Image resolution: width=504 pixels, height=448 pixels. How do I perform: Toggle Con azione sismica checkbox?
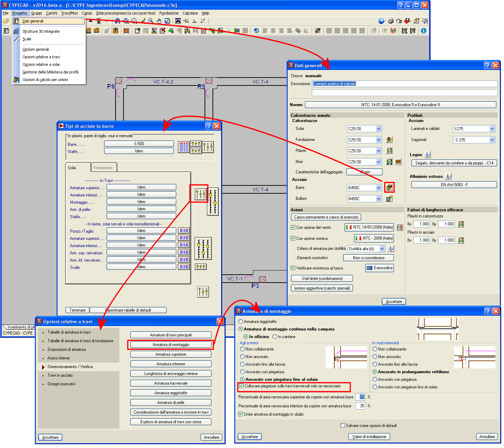coord(293,238)
